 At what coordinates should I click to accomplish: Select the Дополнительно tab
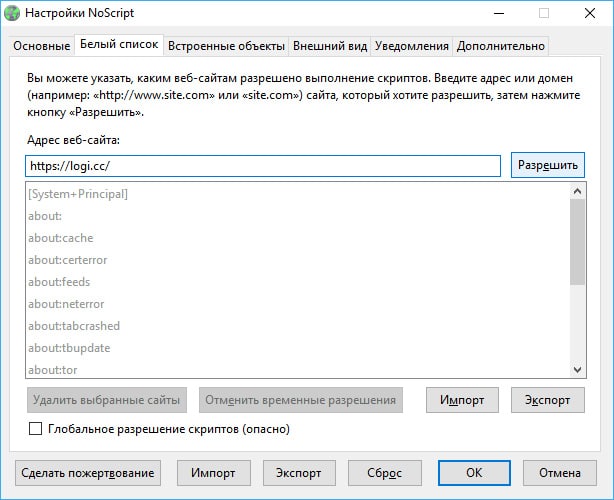pos(500,46)
